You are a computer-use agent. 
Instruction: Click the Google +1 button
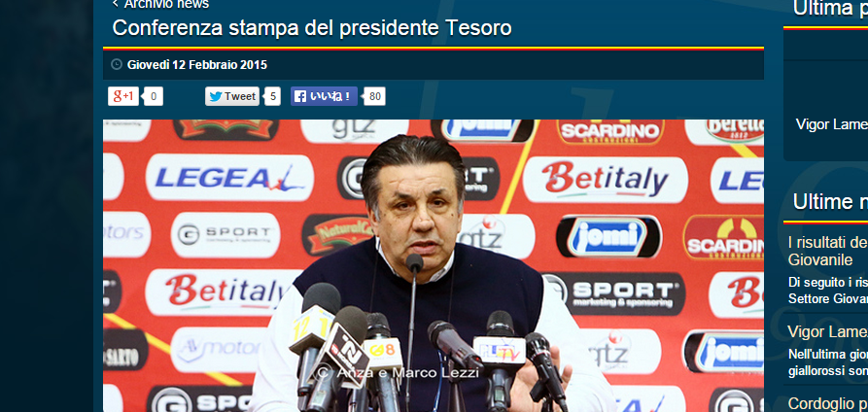coord(122,96)
